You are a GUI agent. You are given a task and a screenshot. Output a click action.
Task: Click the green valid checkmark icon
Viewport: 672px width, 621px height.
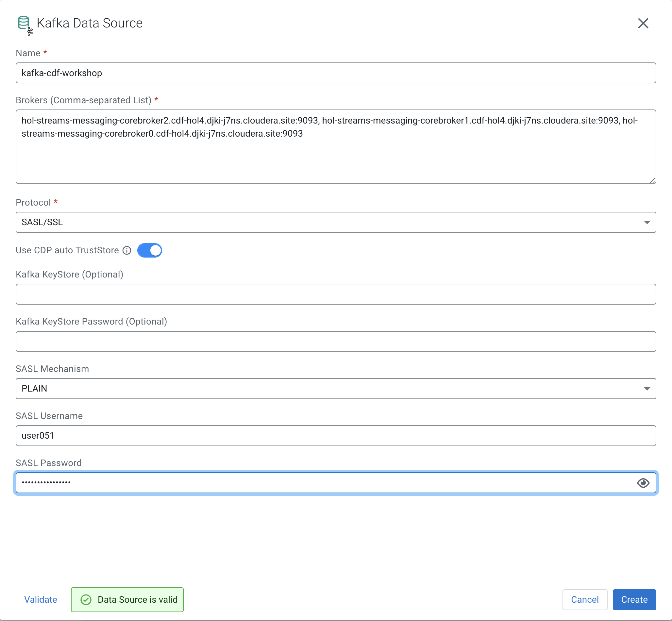(x=86, y=599)
